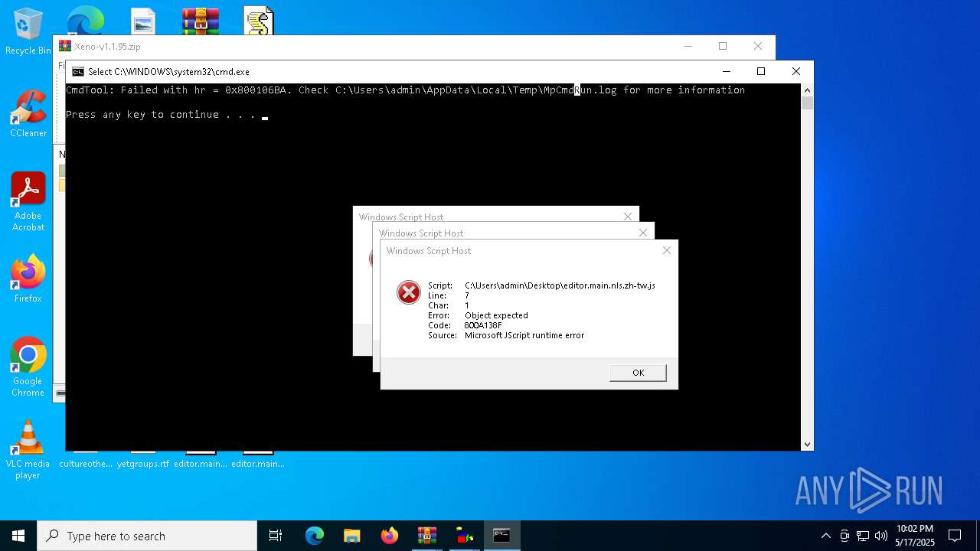This screenshot has height=551, width=980.
Task: Click the taskbar search box
Action: point(147,536)
